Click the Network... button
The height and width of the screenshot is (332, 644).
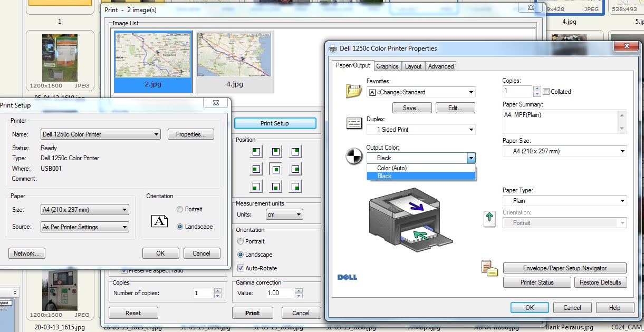tap(26, 253)
